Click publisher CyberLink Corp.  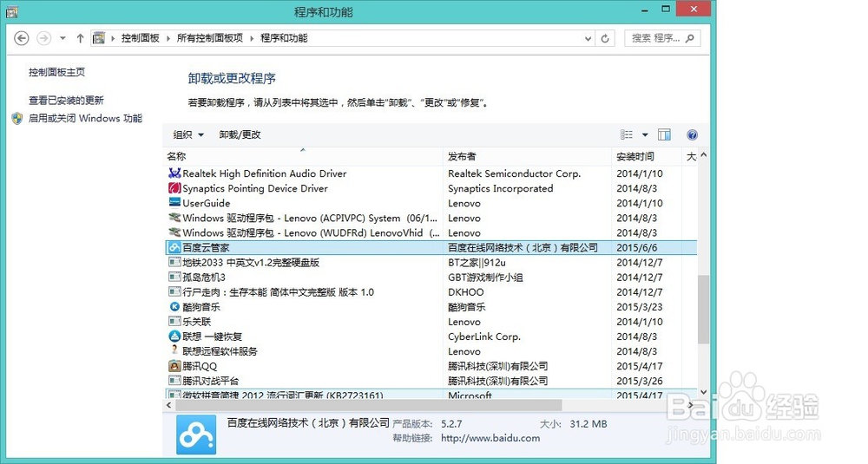click(x=484, y=337)
